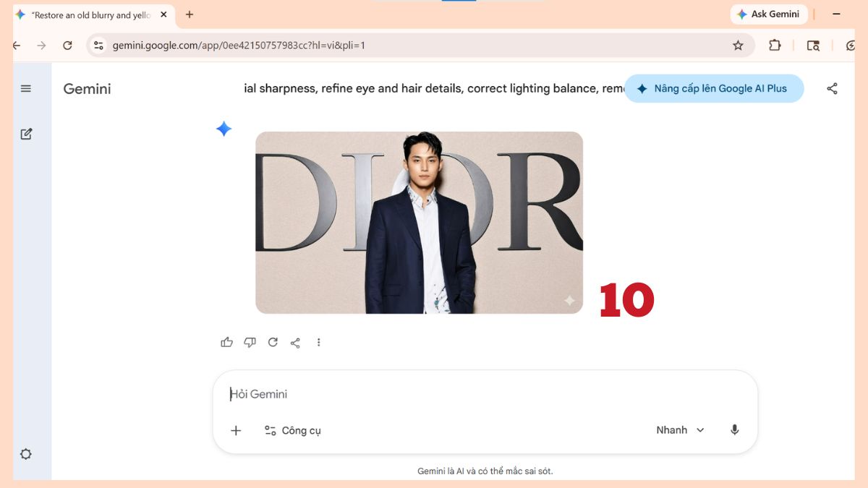Open browser extensions puzzle icon

[775, 45]
